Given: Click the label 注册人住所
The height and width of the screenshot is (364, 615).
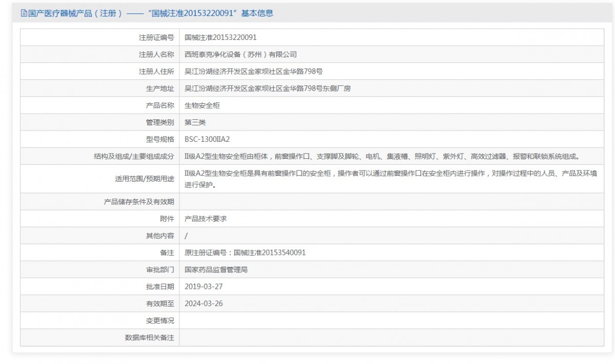Looking at the screenshot, I should 156,71.
